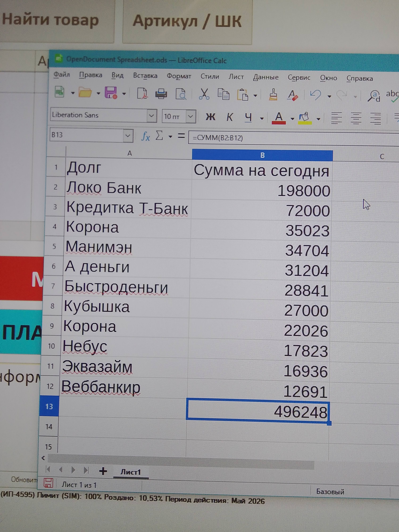Open Name Box B13 dropdown
399x532 pixels.
click(x=128, y=136)
